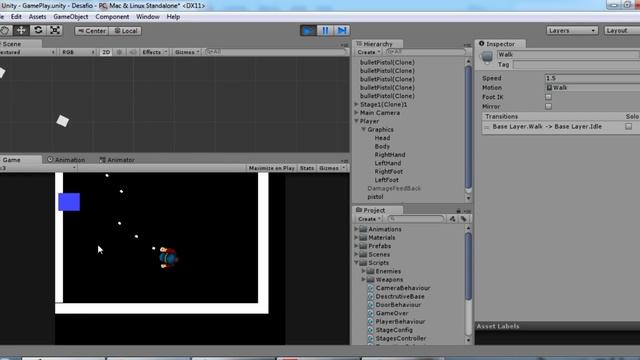Image resolution: width=640 pixels, height=360 pixels.
Task: Expand the Prefabs folder
Action: point(356,246)
